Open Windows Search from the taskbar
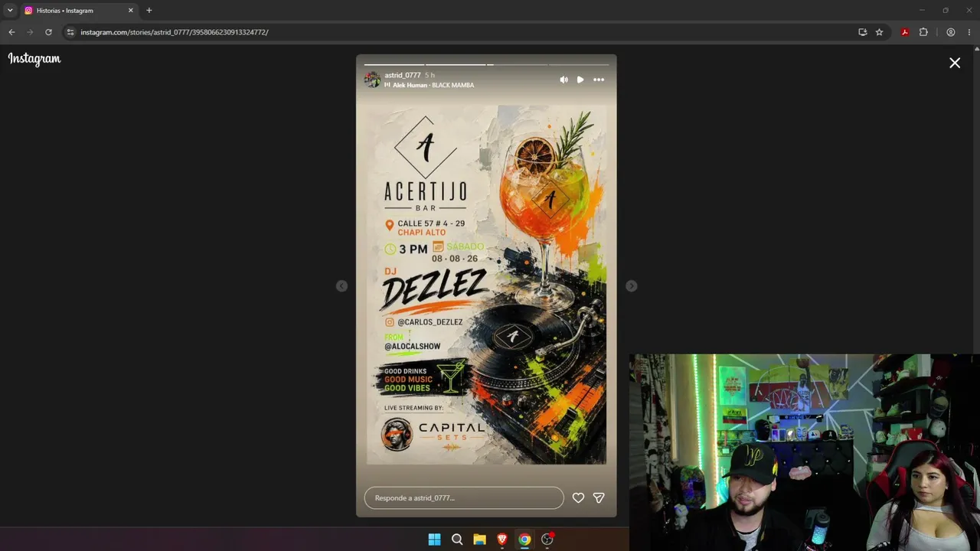 [457, 540]
